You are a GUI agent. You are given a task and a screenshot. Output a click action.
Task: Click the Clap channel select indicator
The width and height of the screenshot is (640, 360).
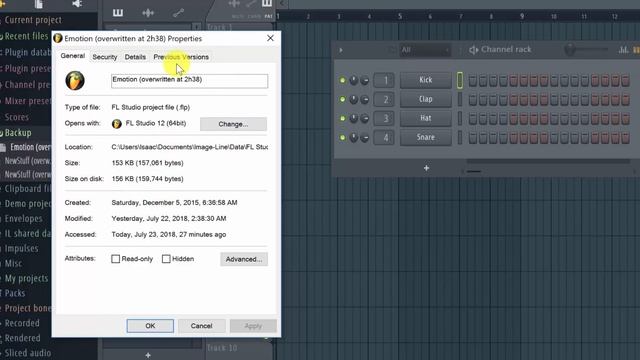click(460, 99)
